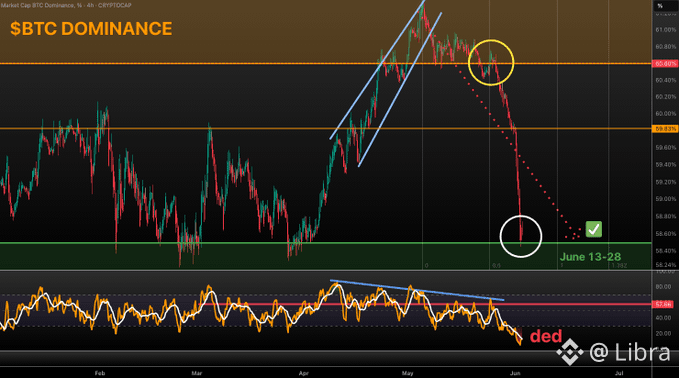
Task: Click the 59.20% price axis value
Action: (x=666, y=182)
